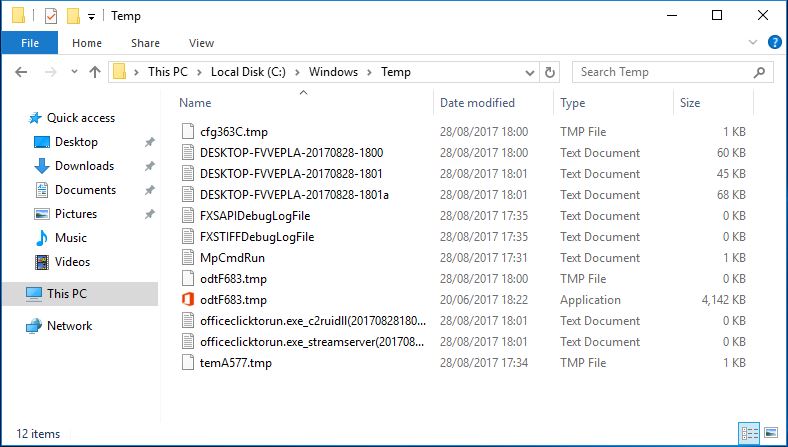Open the Recent locations dropdown beside the Forward arrow
Viewport: 788px width, 447px height.
tap(73, 73)
